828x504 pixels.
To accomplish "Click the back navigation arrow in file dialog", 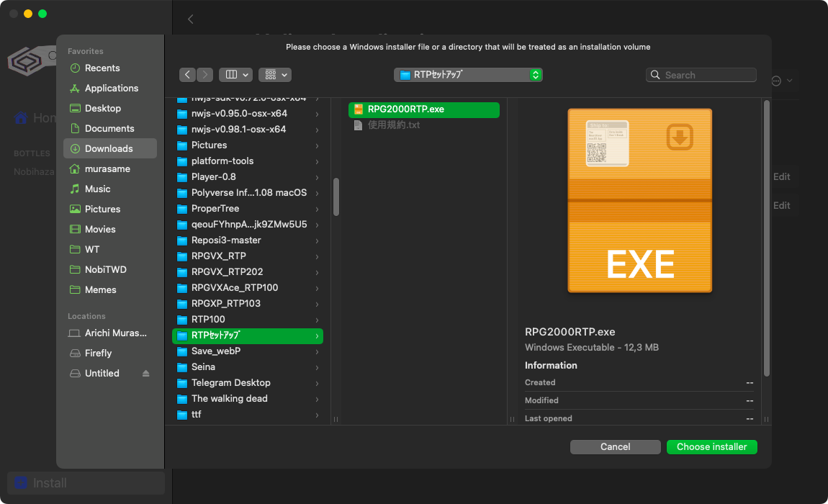I will pyautogui.click(x=187, y=75).
